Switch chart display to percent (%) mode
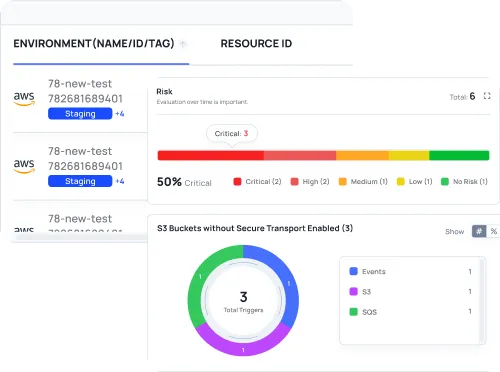 [x=494, y=231]
